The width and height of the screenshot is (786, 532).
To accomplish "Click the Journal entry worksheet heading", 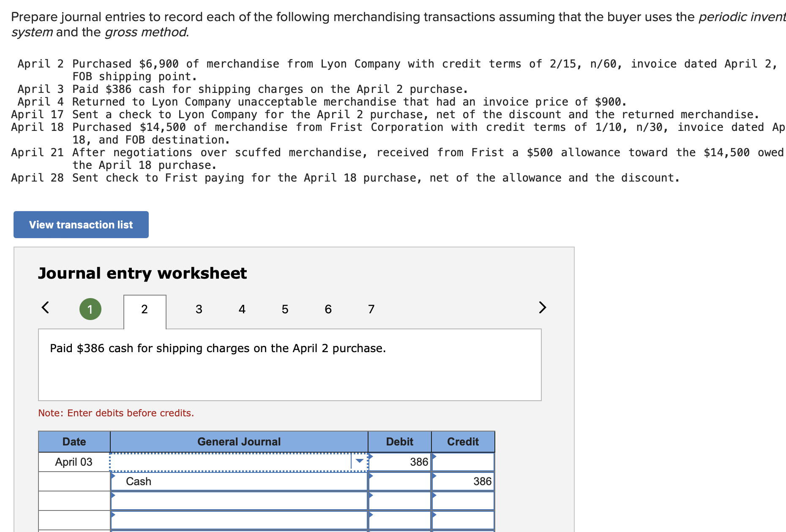I will pyautogui.click(x=142, y=273).
